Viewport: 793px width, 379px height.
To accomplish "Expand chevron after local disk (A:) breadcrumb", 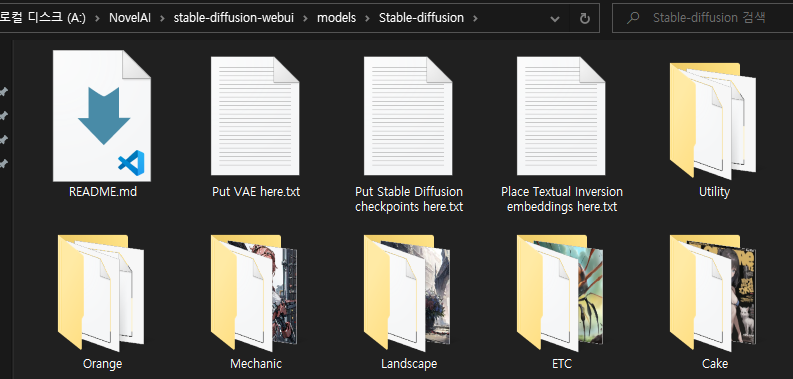I will point(98,18).
